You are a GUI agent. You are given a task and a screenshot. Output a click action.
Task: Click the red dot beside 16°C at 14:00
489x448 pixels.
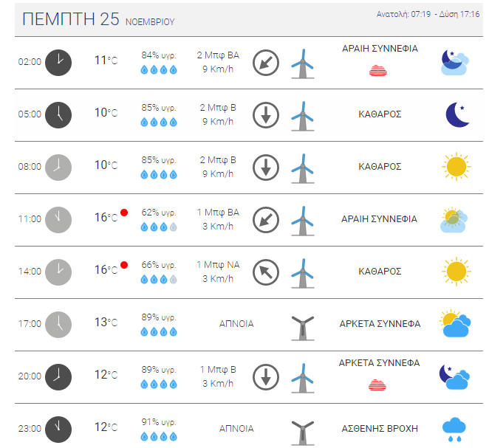click(124, 265)
